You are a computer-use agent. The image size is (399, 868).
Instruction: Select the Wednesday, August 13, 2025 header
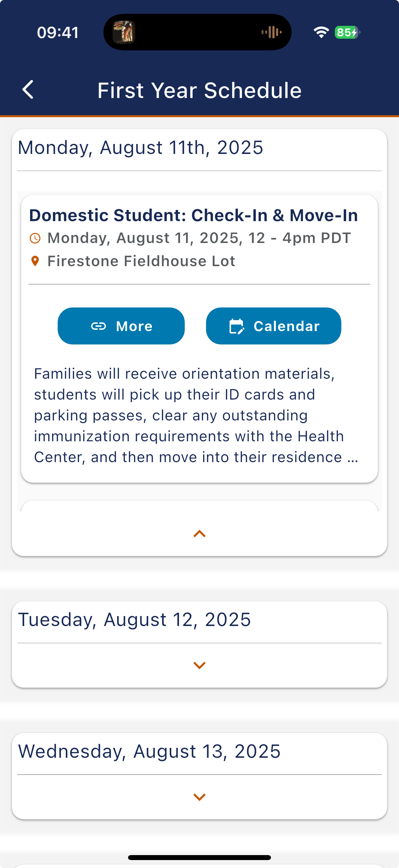coord(149,751)
